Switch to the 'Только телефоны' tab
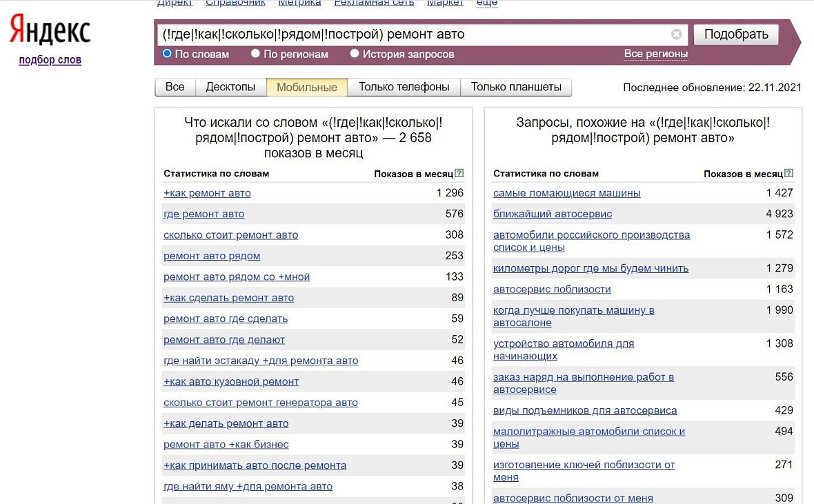The image size is (814, 504). tap(404, 87)
